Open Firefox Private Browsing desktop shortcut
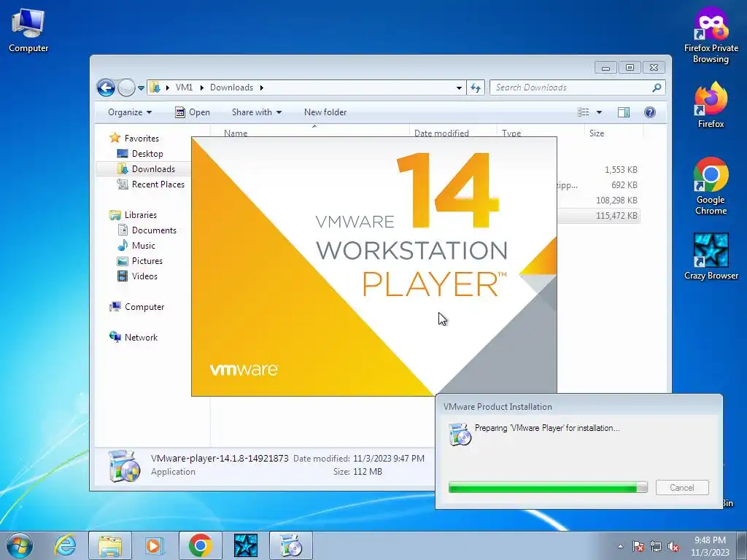Image resolution: width=747 pixels, height=560 pixels. (711, 35)
